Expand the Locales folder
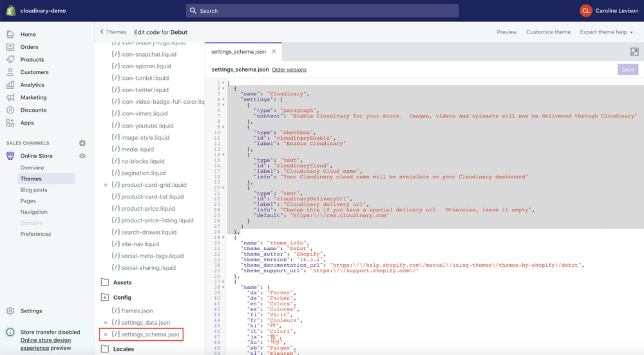The width and height of the screenshot is (644, 355). pyautogui.click(x=105, y=349)
